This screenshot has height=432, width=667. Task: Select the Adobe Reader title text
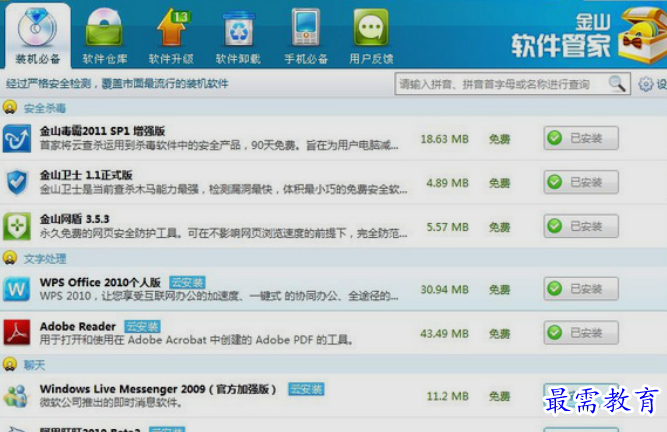click(78, 327)
